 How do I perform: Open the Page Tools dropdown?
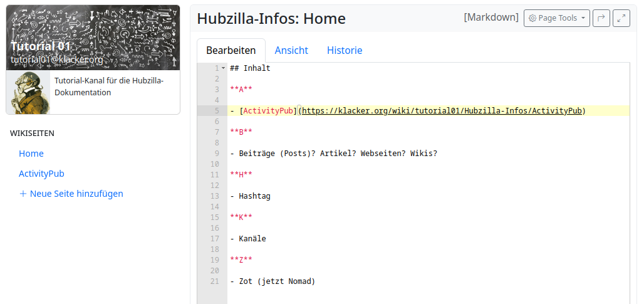coord(557,18)
